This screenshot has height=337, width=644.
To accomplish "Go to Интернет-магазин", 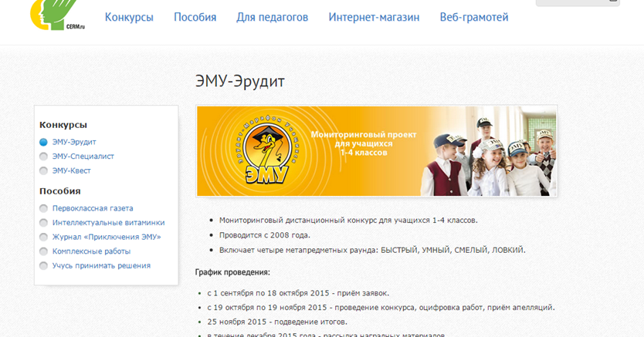I will pyautogui.click(x=375, y=17).
